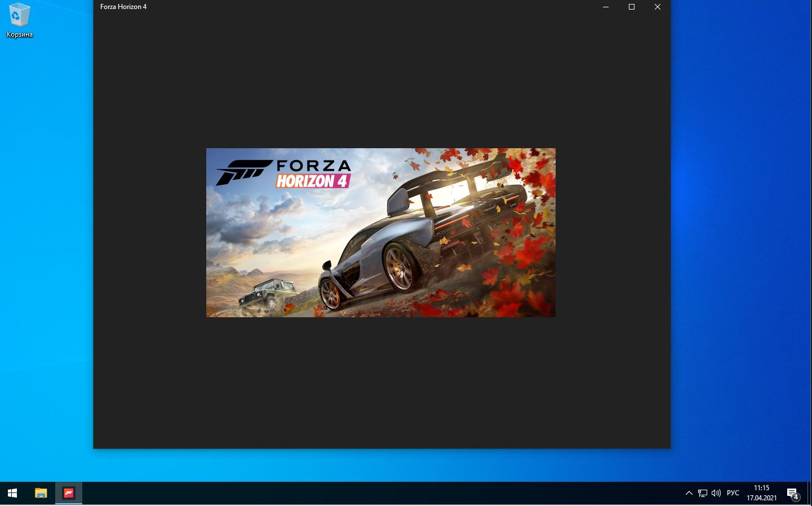Screen dimensions: 812x506
Task: Switch the РУС input language indicator
Action: [x=733, y=493]
